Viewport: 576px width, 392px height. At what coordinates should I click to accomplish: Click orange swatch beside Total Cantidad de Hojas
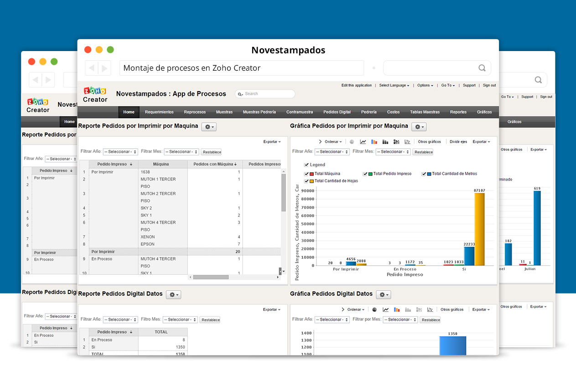[312, 181]
